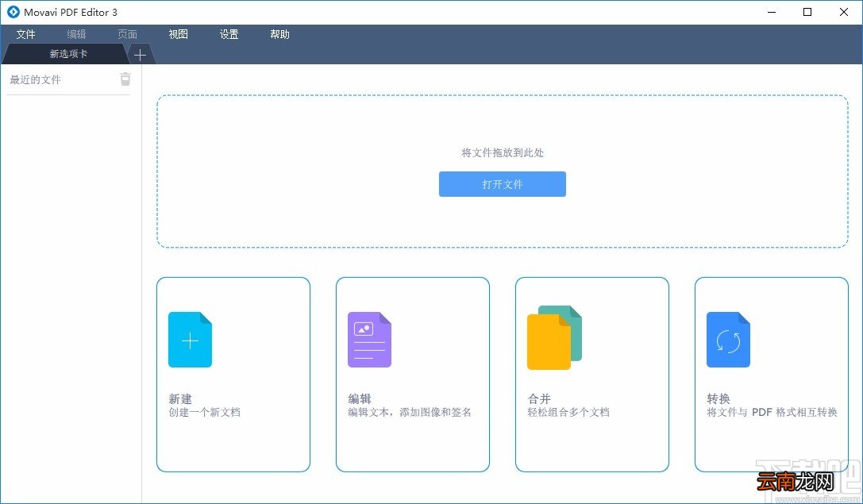The height and width of the screenshot is (504, 863).
Task: Close the Movavi PDF Editor window
Action: click(844, 12)
